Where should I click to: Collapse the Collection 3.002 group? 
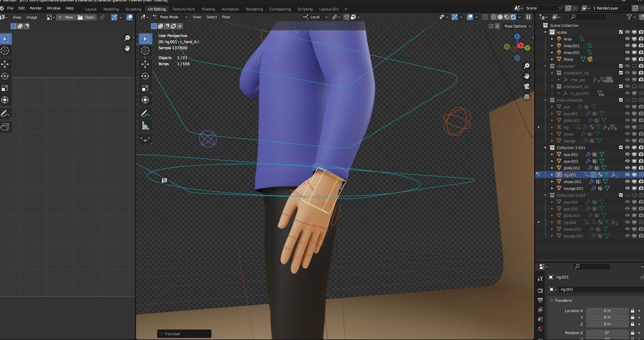(x=545, y=195)
